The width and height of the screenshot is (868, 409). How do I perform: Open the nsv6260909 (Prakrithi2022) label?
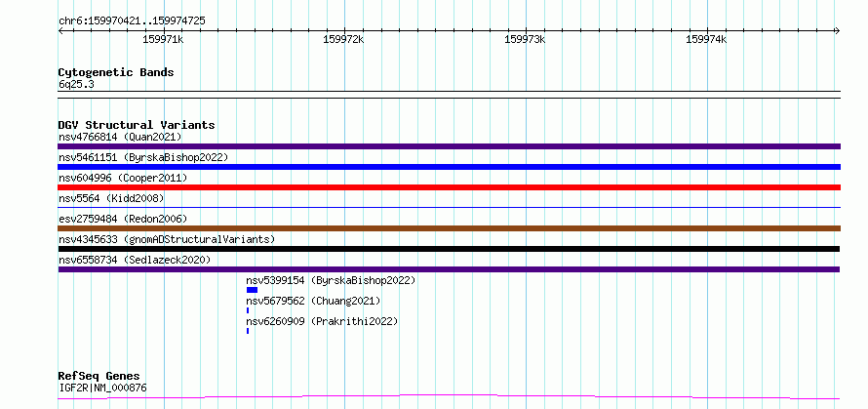(x=322, y=321)
